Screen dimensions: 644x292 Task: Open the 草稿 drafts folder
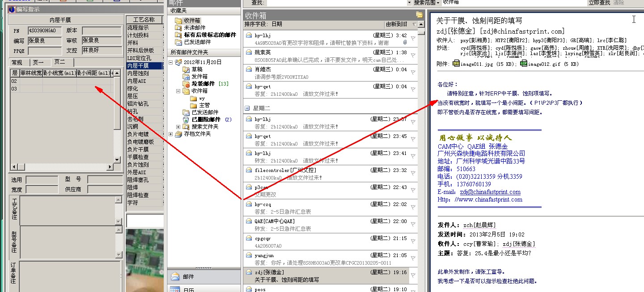pyautogui.click(x=197, y=69)
